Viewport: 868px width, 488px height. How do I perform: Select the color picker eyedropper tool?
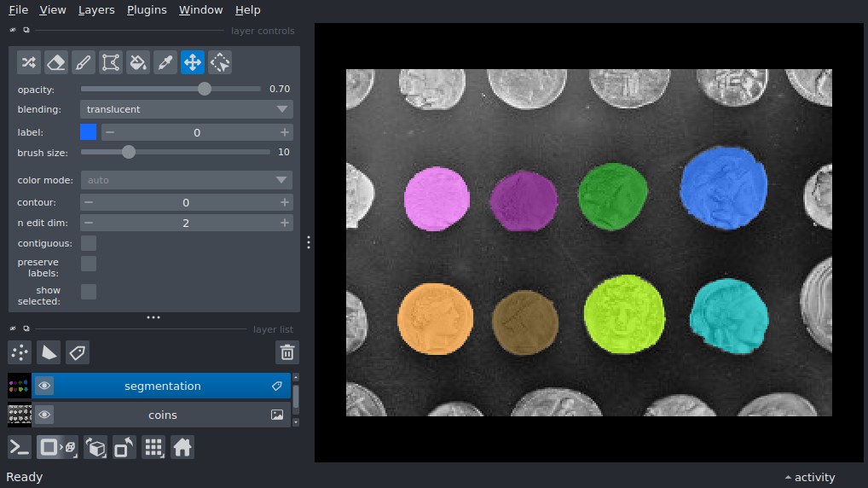coord(165,62)
